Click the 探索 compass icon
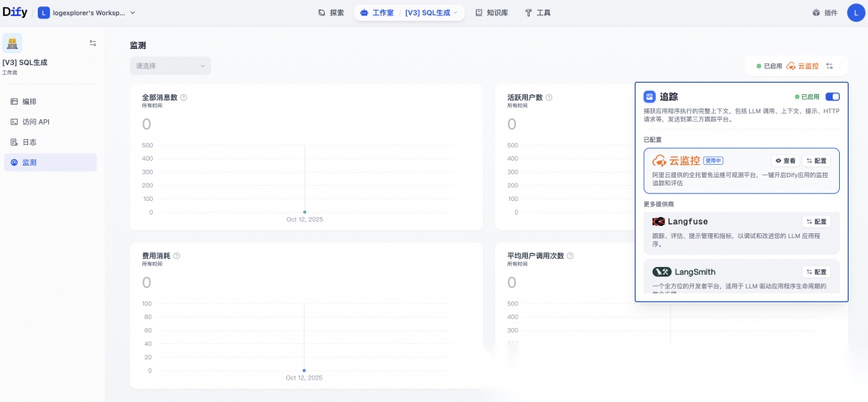Viewport: 868px width, 402px height. pyautogui.click(x=321, y=13)
